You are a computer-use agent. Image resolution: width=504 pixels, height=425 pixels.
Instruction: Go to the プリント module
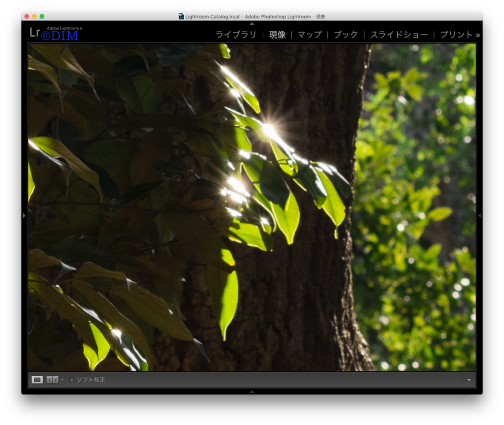pos(456,34)
